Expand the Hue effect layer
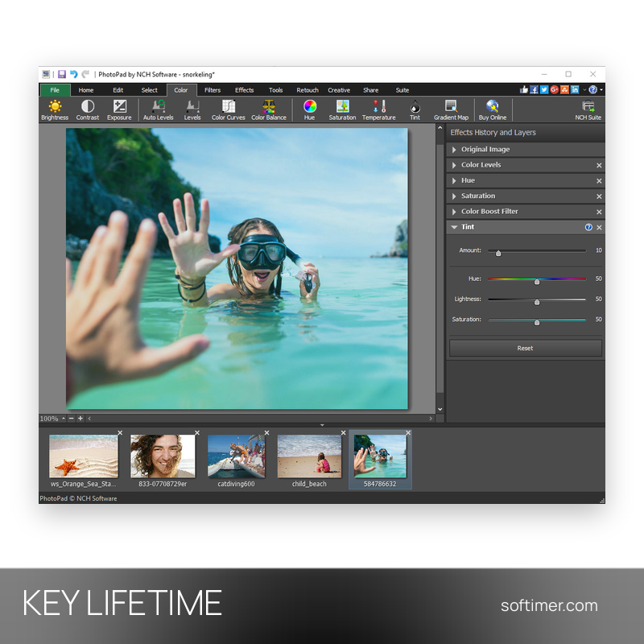The height and width of the screenshot is (644, 644). 454,180
